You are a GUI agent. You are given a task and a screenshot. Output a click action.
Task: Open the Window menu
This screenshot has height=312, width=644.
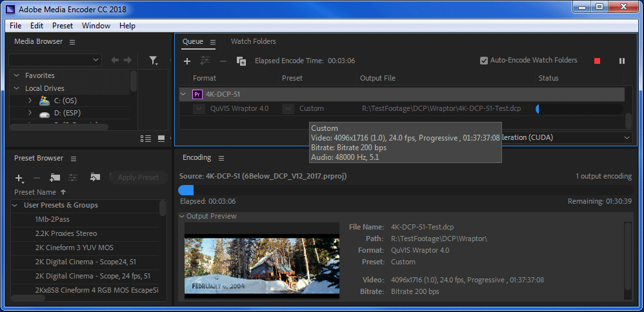pyautogui.click(x=96, y=25)
